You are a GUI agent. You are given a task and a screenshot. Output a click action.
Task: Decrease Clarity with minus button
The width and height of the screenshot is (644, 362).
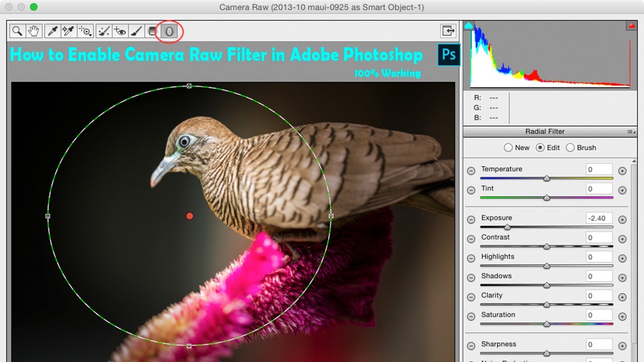pyautogui.click(x=471, y=297)
